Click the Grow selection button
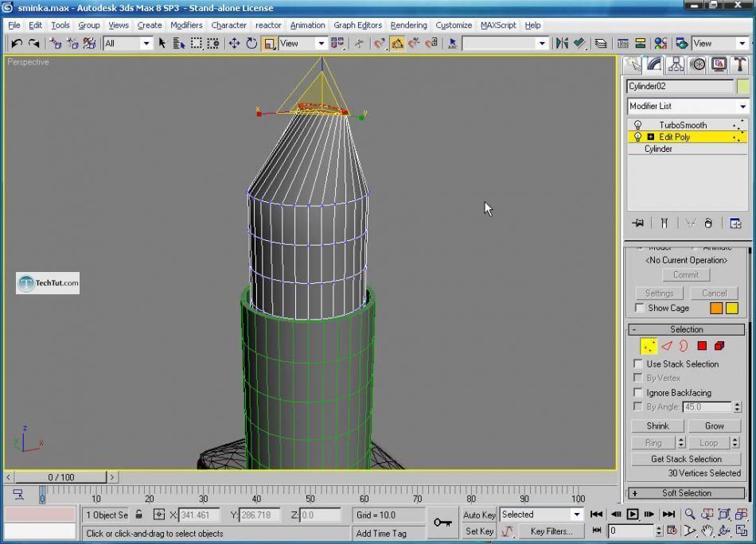Image resolution: width=756 pixels, height=544 pixels. (714, 425)
